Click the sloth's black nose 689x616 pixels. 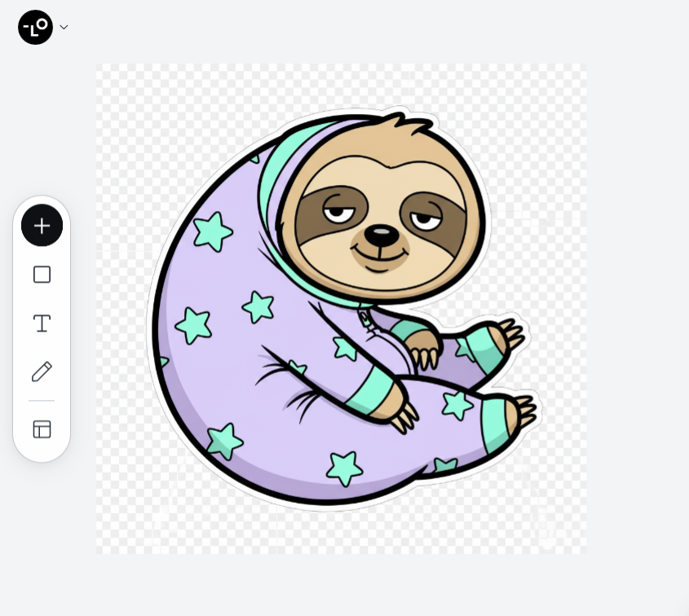(x=381, y=236)
